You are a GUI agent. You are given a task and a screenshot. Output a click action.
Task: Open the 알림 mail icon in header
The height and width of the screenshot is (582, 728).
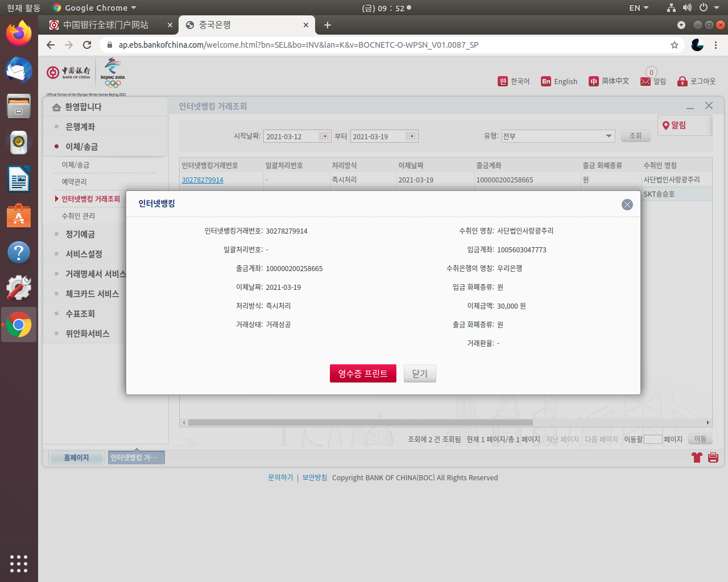point(646,81)
